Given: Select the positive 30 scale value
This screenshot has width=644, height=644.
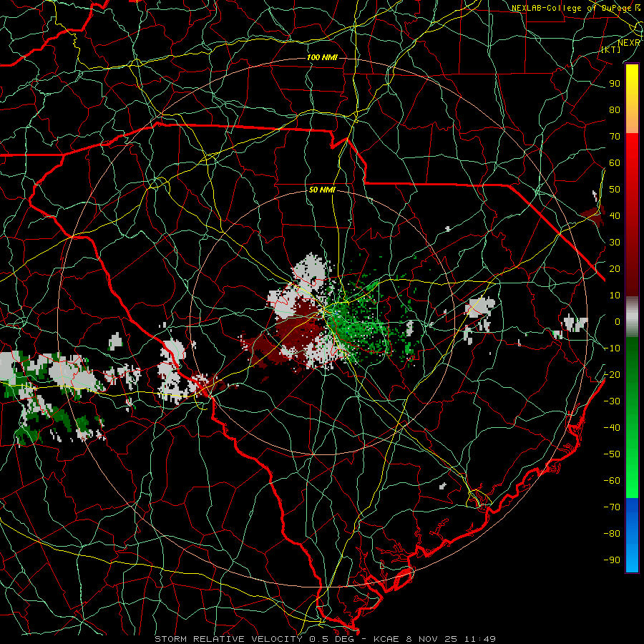Looking at the screenshot, I should click(615, 243).
